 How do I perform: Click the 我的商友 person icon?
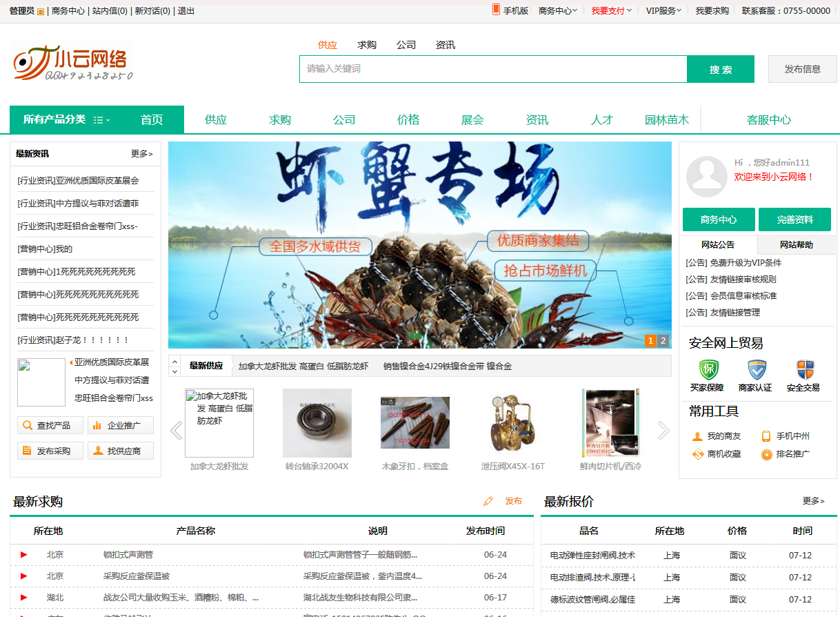click(698, 436)
